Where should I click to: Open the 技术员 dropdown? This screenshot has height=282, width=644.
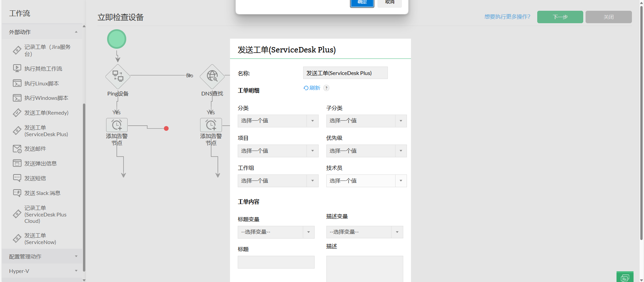point(367,181)
